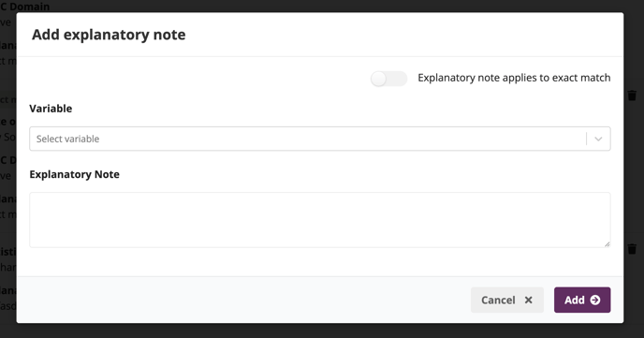Dismiss dialog by clicking dark backdrop
The width and height of the screenshot is (644, 338).
(322, 331)
